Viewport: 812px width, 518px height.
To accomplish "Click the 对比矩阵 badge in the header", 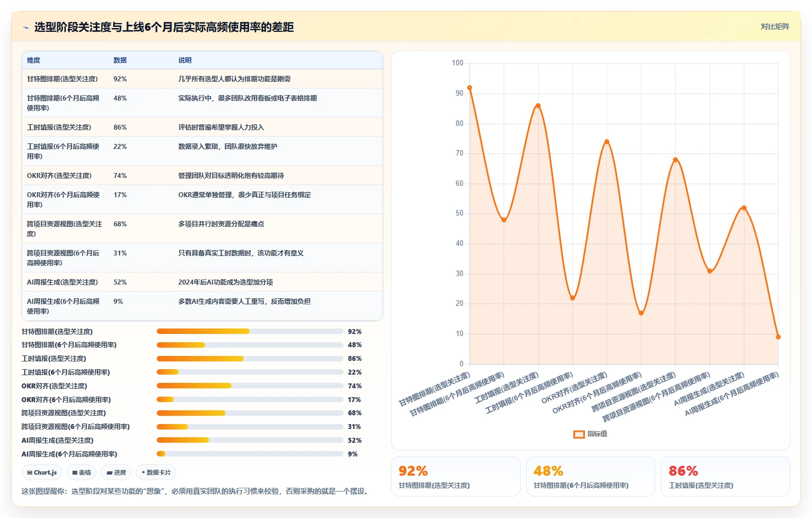I will click(775, 26).
